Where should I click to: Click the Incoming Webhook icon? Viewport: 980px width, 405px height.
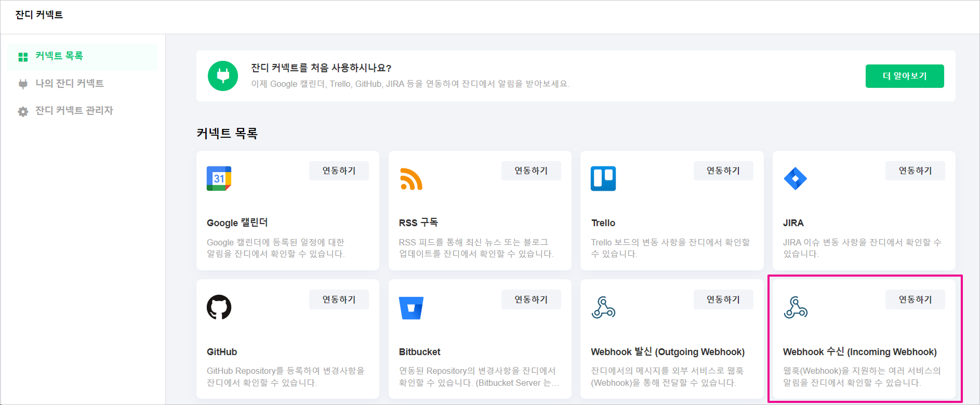pyautogui.click(x=796, y=307)
